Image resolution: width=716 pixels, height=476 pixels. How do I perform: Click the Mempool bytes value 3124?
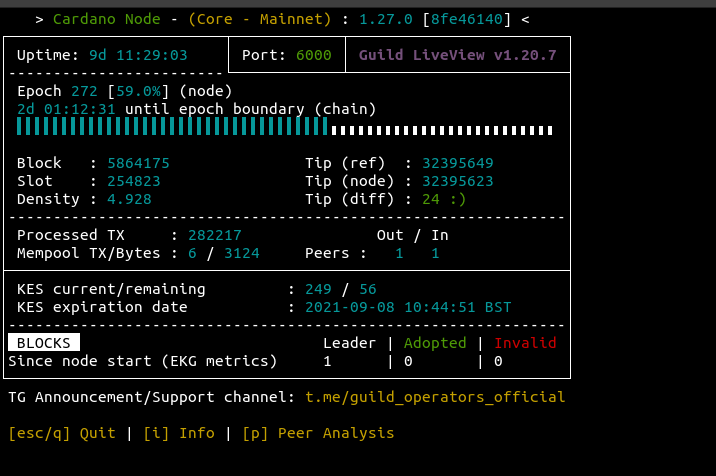point(242,253)
